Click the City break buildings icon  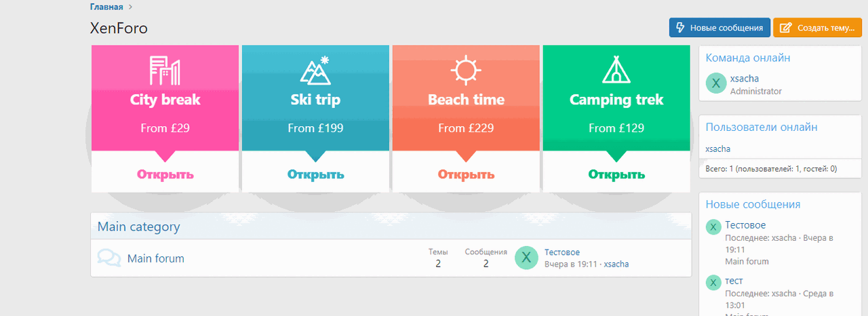pos(165,71)
